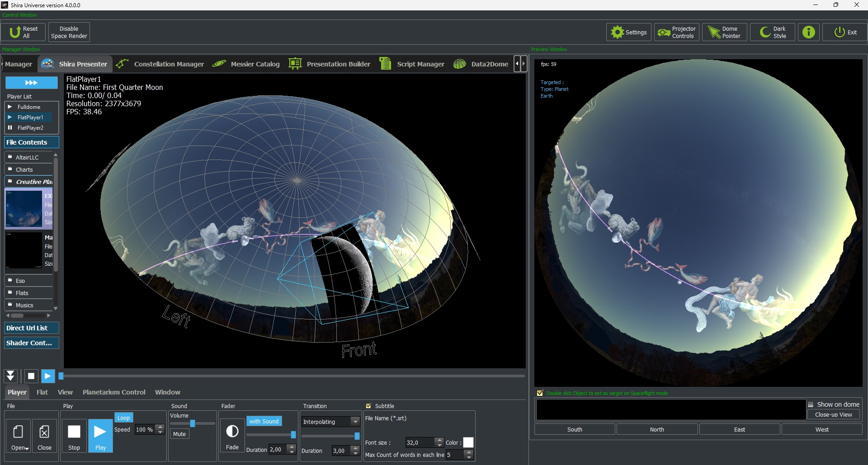
Task: Click the Open file icon button
Action: click(x=19, y=436)
